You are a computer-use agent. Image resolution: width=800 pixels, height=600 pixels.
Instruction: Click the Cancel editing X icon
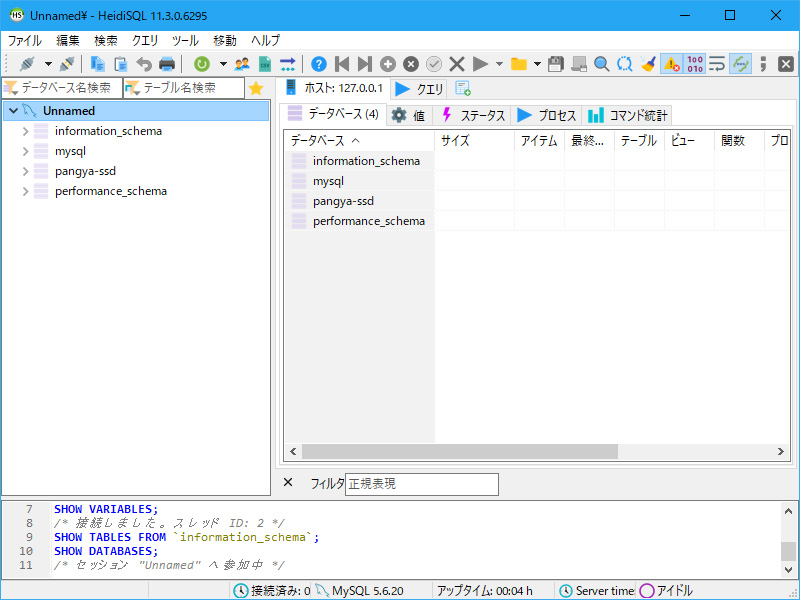pyautogui.click(x=457, y=64)
